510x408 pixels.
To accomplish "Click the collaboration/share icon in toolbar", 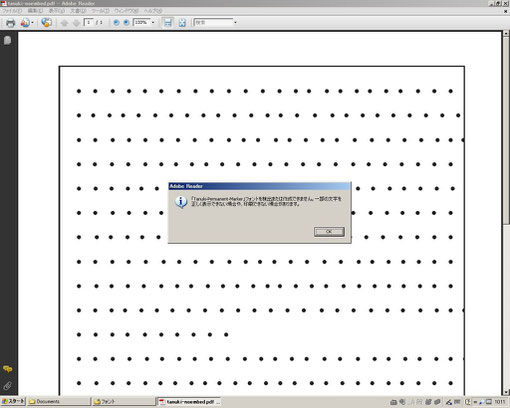I will [x=25, y=23].
